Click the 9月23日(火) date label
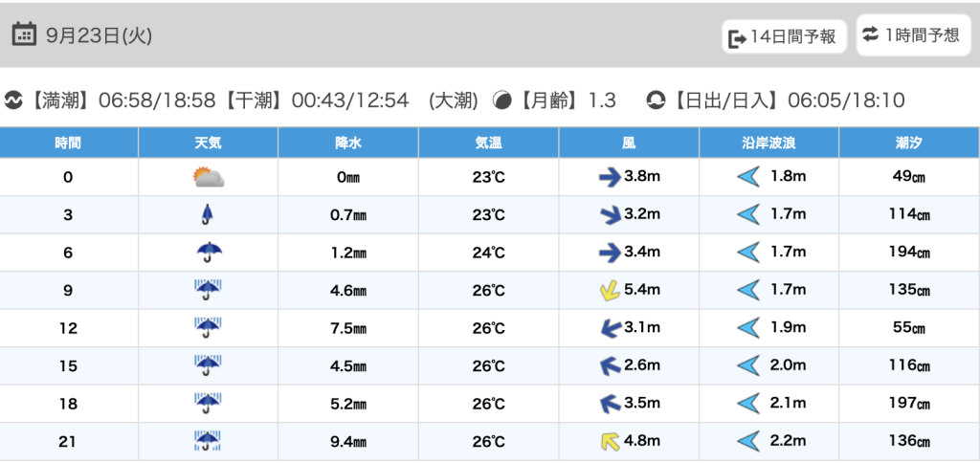The width and height of the screenshot is (980, 463). tap(99, 36)
